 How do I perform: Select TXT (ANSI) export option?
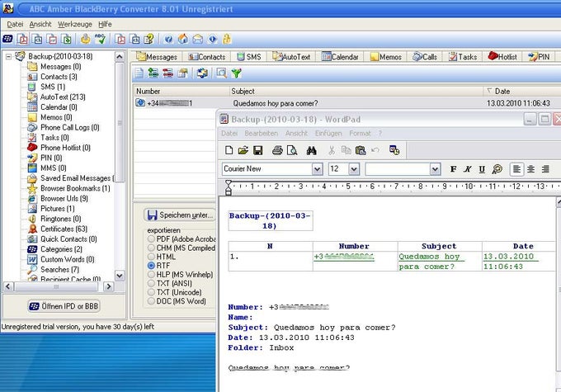pos(170,284)
